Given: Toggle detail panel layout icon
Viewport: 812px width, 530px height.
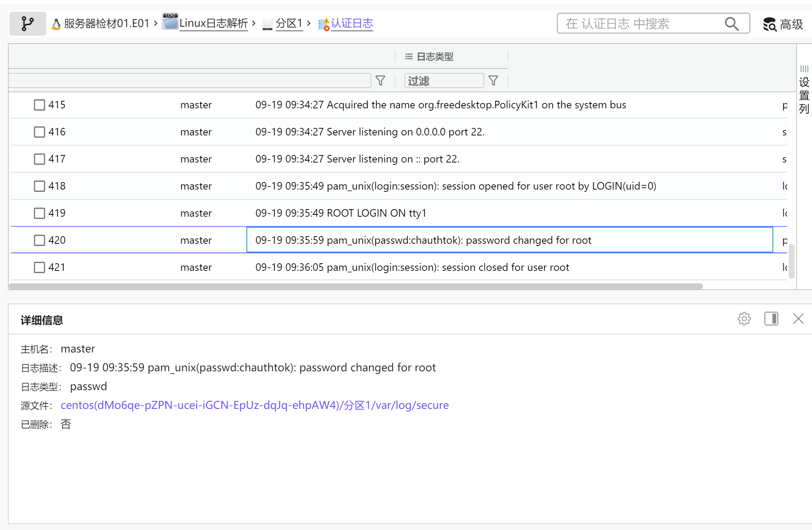Looking at the screenshot, I should [771, 319].
